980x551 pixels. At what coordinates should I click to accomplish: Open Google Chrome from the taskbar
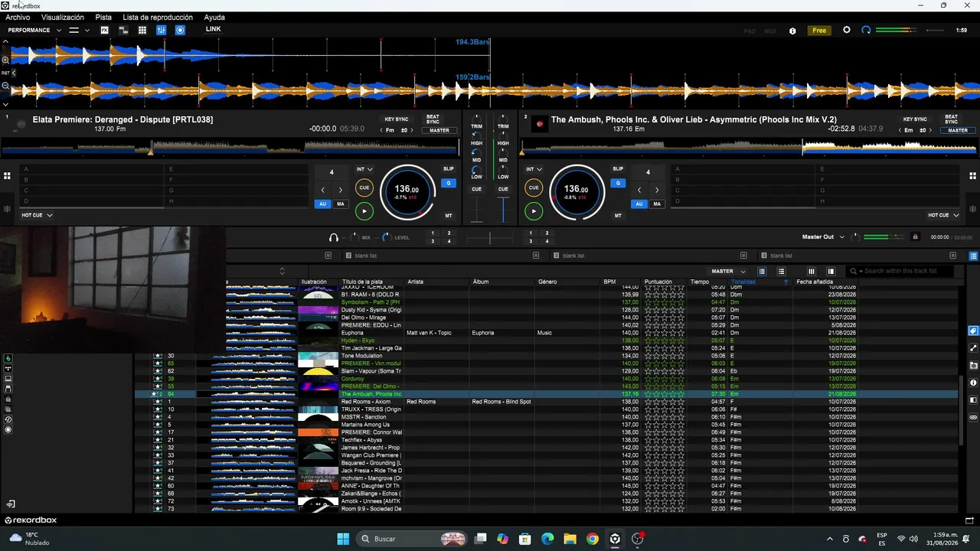tap(593, 539)
